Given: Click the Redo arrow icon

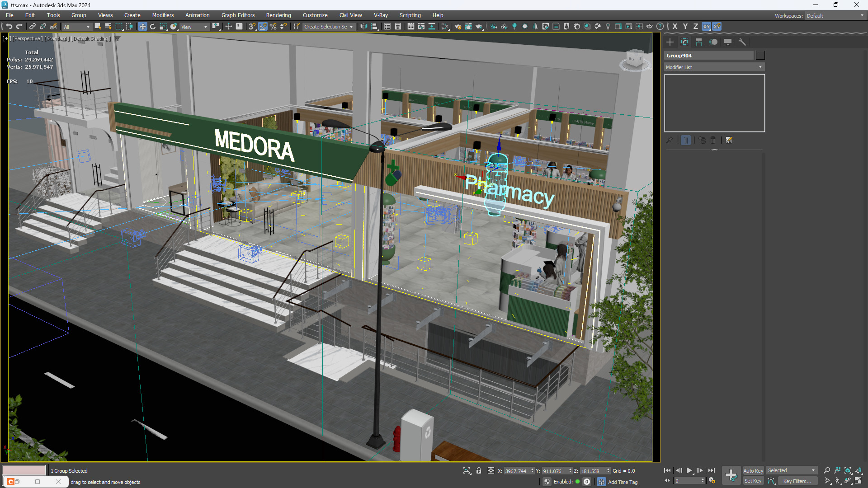Looking at the screenshot, I should (19, 27).
